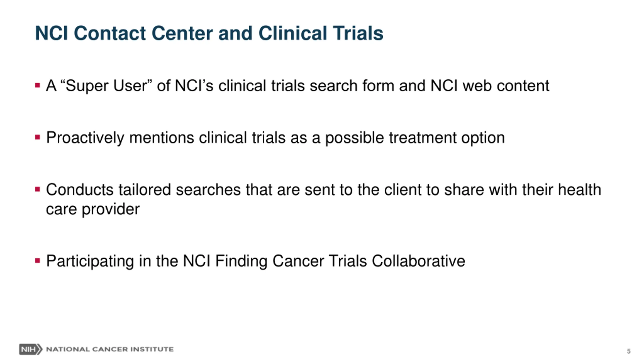644x362 pixels.
Task: Click the phrase NCI web content
Action: coord(490,86)
